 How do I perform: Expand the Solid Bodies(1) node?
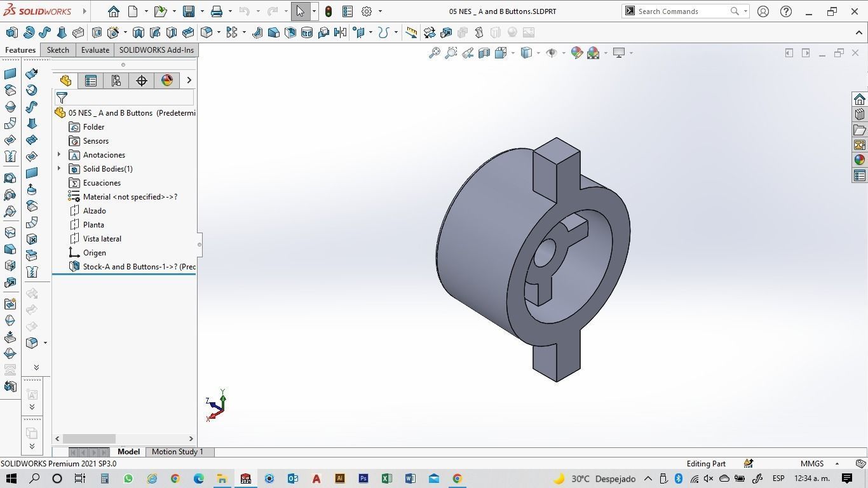pyautogui.click(x=59, y=168)
